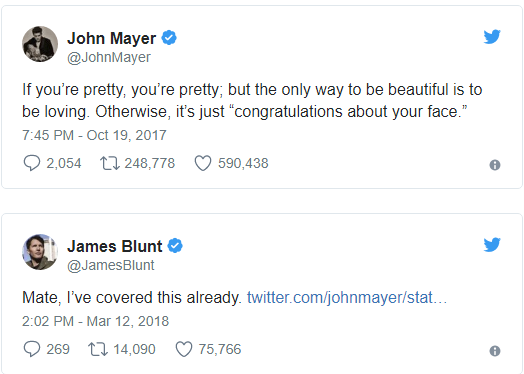Click John Mayer's profile picture

click(x=40, y=44)
